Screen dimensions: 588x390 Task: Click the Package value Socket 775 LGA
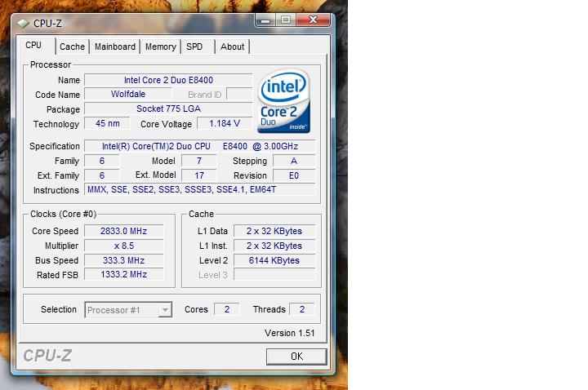168,109
